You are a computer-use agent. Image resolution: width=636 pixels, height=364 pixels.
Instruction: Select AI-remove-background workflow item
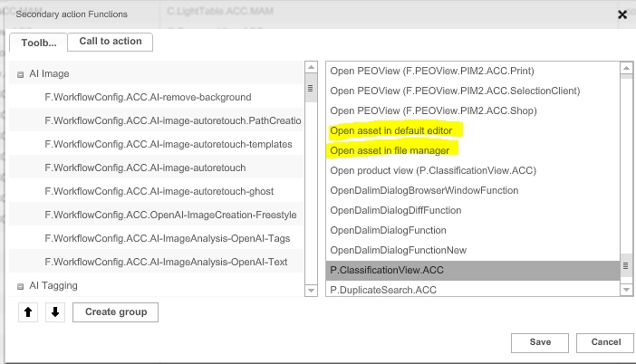148,97
